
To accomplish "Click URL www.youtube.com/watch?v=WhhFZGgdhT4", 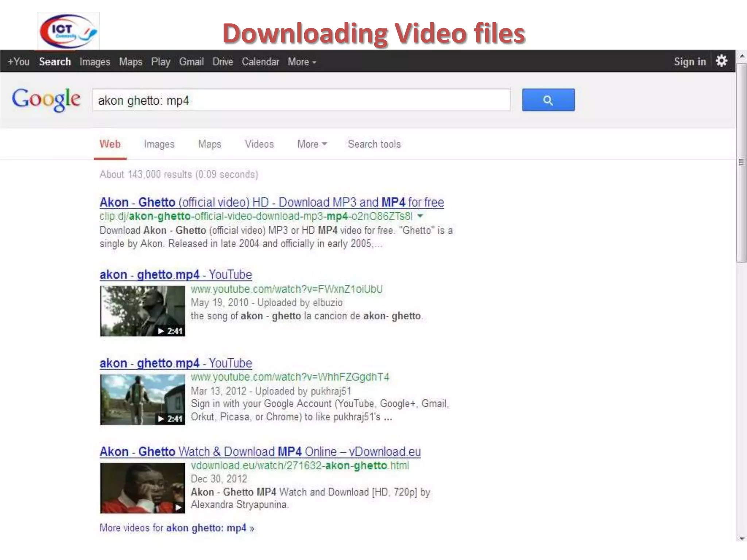I will 290,377.
